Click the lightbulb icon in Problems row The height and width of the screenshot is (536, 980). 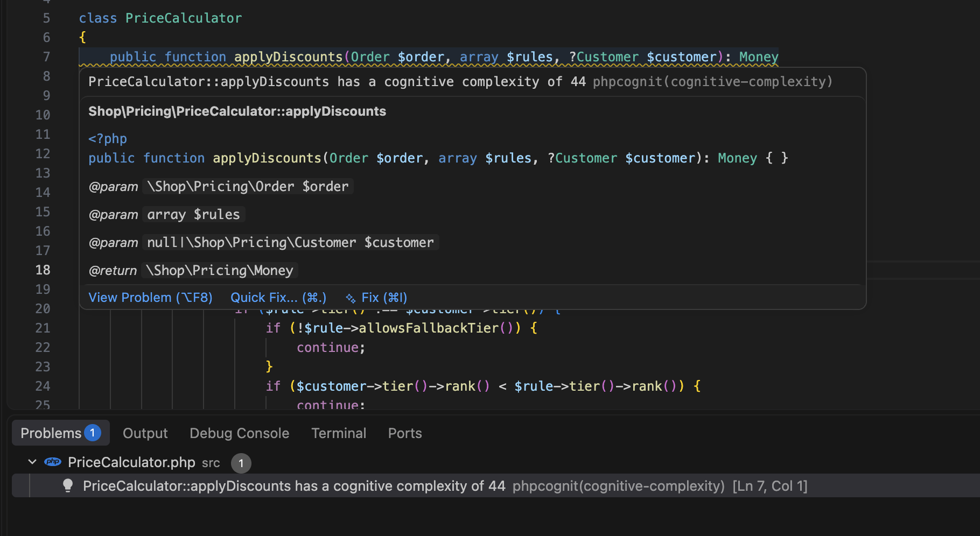tap(68, 485)
